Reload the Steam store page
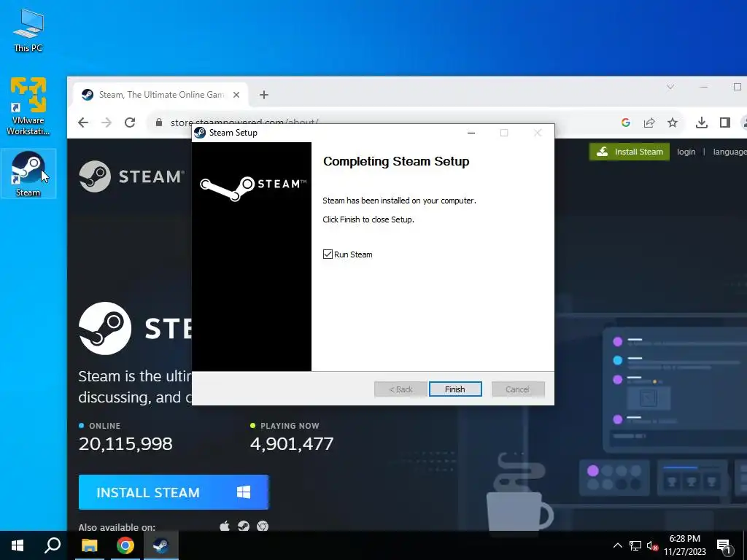The width and height of the screenshot is (747, 560). click(130, 122)
